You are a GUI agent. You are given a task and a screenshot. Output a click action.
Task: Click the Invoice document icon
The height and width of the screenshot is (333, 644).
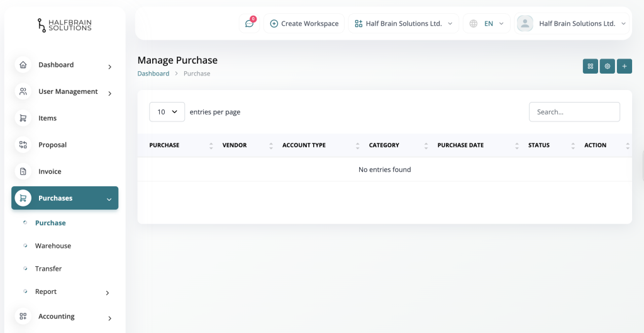(x=23, y=171)
